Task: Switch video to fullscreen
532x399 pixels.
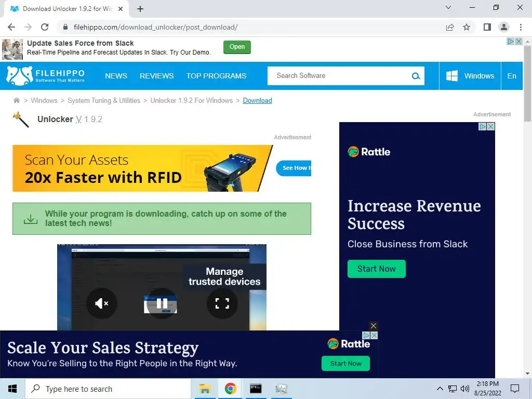Action: coord(222,303)
